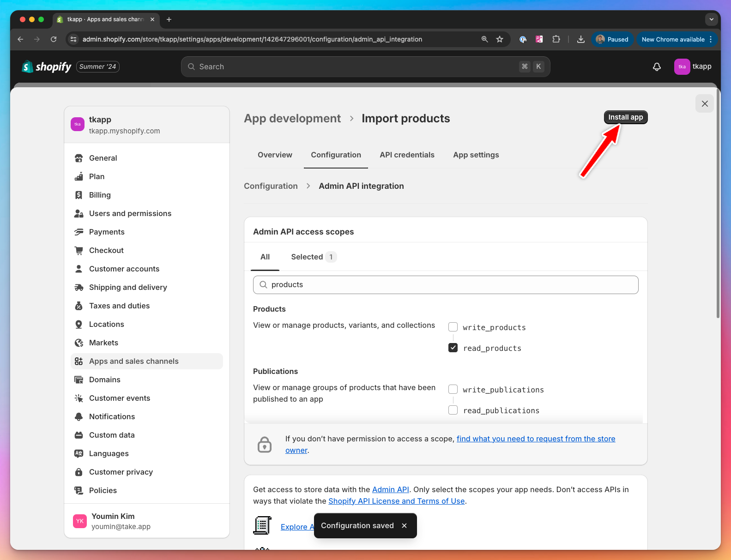Open Shopify API License and Terms link
731x560 pixels.
click(x=397, y=501)
